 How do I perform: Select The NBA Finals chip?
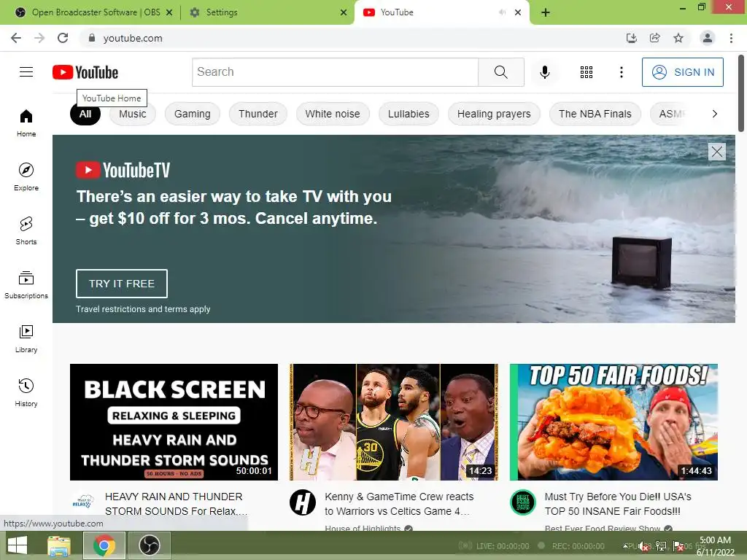(x=595, y=114)
